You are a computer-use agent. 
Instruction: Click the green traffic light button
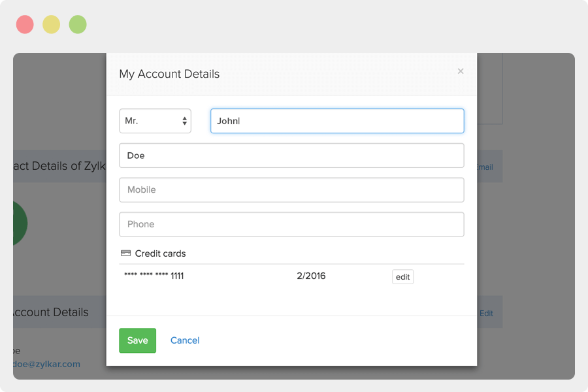(78, 24)
